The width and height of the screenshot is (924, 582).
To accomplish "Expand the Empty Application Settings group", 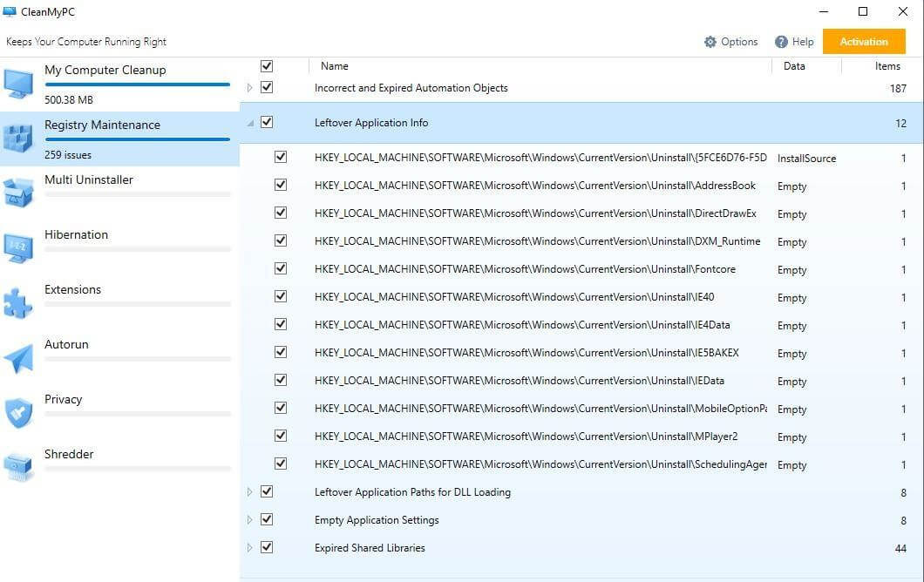I will 249,519.
